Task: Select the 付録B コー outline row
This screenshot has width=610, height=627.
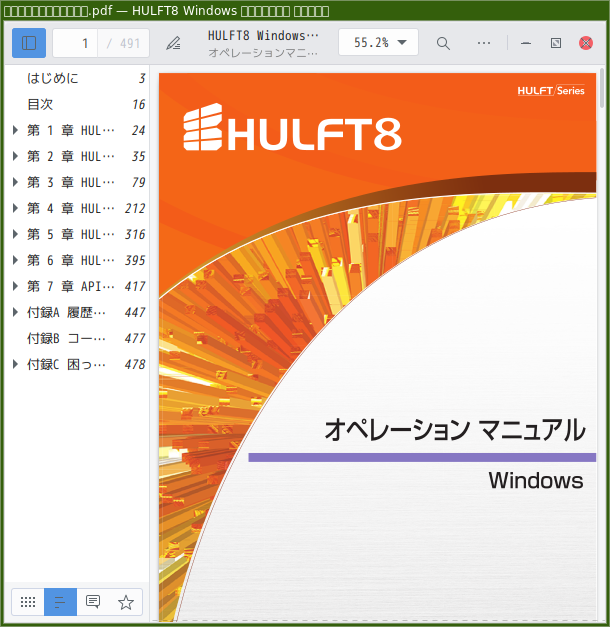Action: [77, 338]
